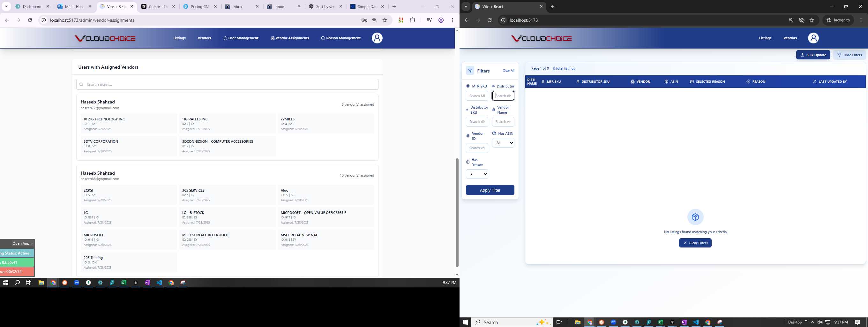Open Vendor Assignments in the navbar
This screenshot has height=327, width=868.
290,38
